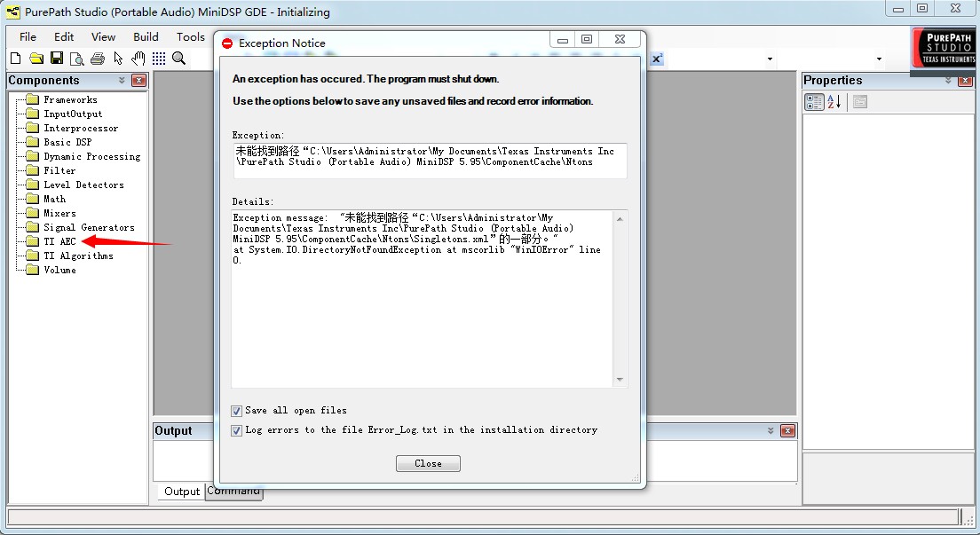Click inside the Exception text box
Image resolution: width=980 pixels, height=535 pixels.
[x=430, y=161]
